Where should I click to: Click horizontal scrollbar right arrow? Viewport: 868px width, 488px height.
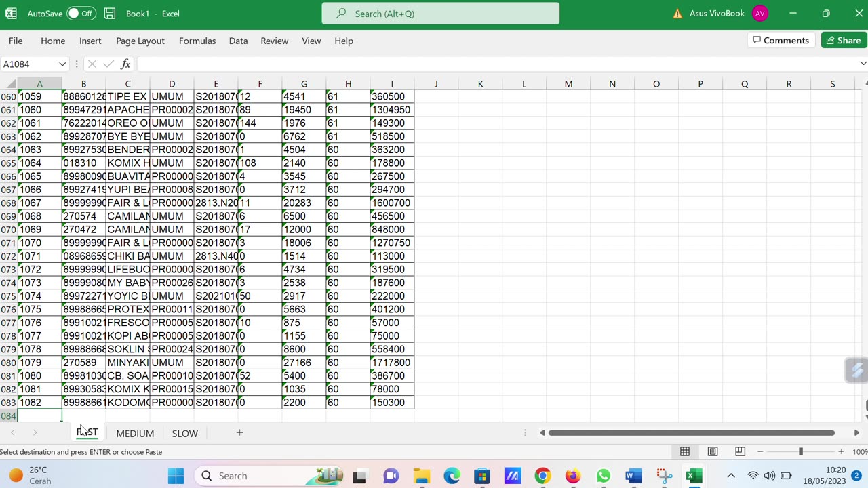[x=856, y=432]
